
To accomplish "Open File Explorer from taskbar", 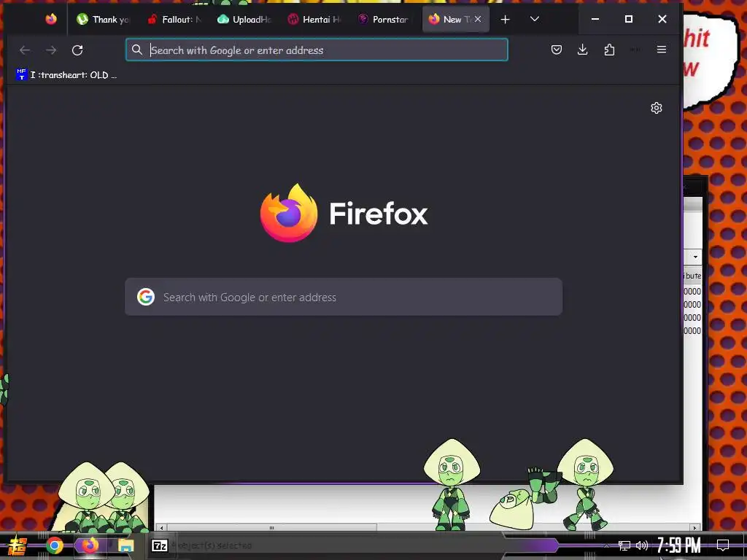I will [125, 545].
